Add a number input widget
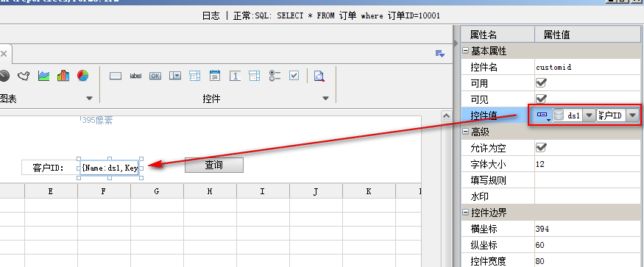Image resolution: width=644 pixels, height=267 pixels. tap(235, 76)
